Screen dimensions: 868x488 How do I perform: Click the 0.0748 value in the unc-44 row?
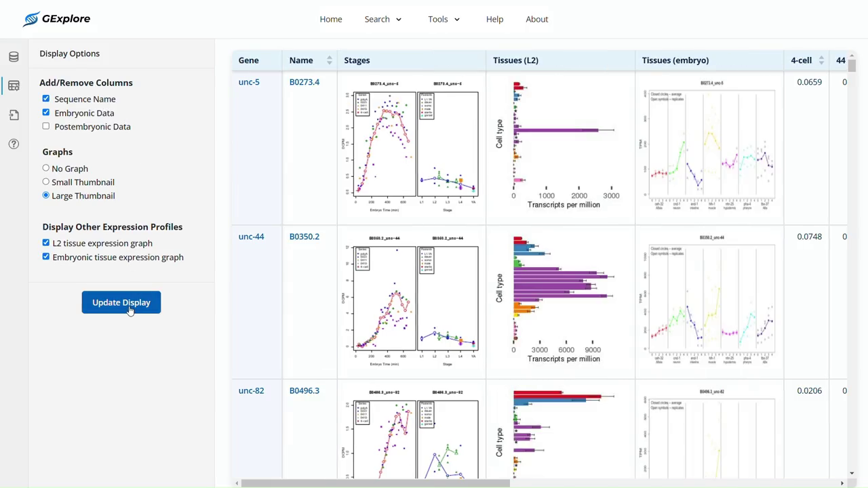tap(810, 237)
